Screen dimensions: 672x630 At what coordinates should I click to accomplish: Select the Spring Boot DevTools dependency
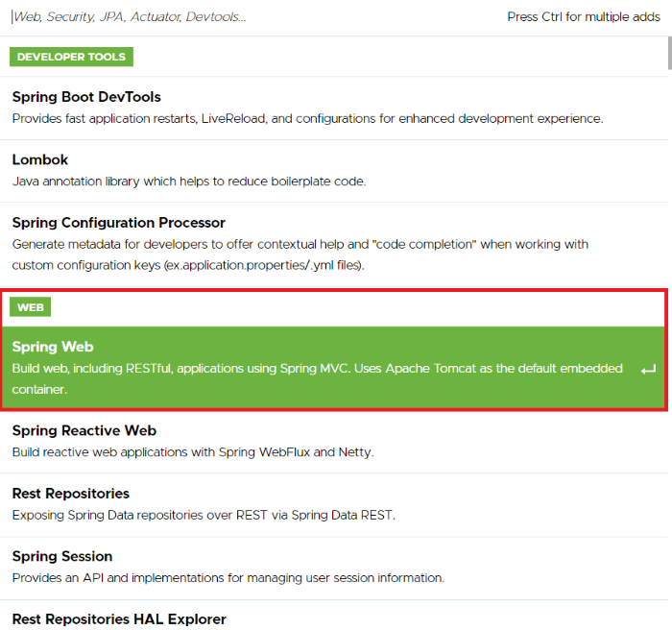(x=334, y=108)
